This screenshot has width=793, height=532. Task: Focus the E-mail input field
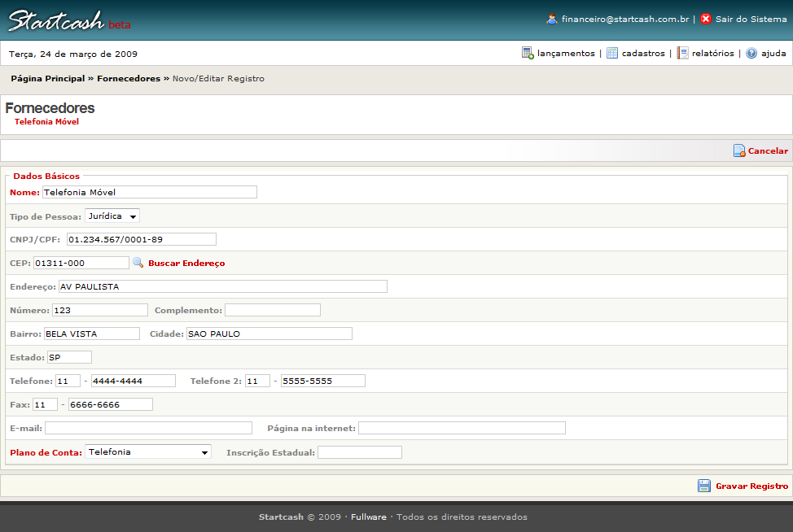pyautogui.click(x=148, y=428)
